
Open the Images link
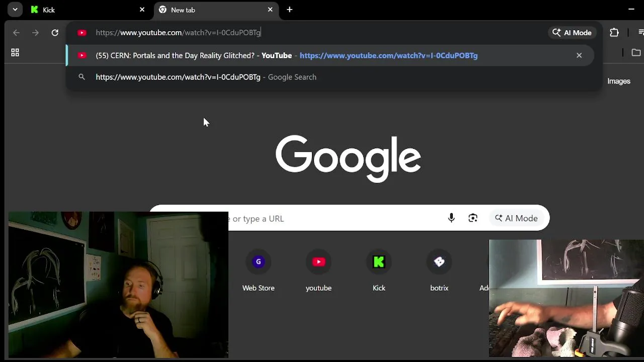pos(619,81)
